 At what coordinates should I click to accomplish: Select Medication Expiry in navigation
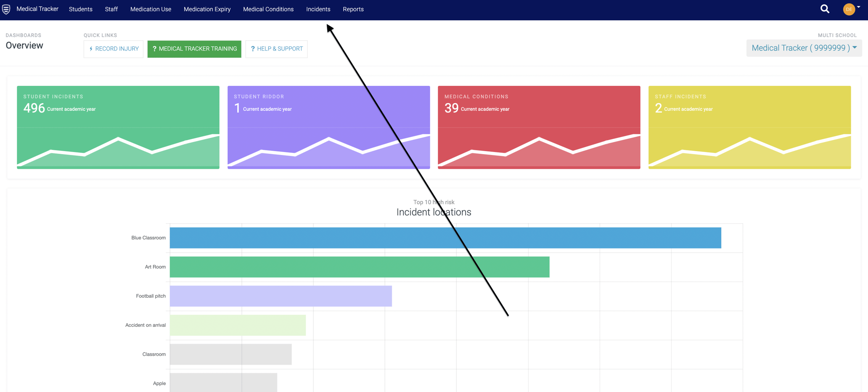click(207, 9)
